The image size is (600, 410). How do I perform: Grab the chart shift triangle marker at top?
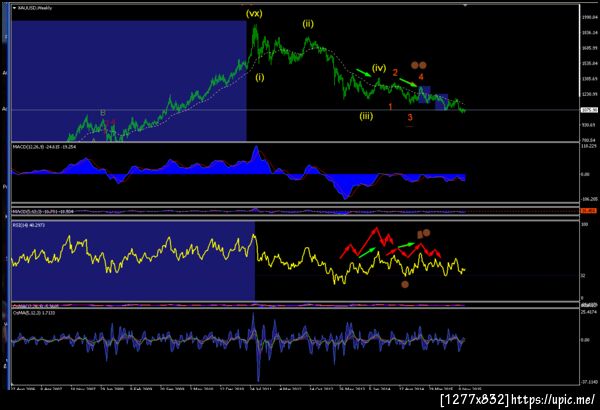click(465, 5)
